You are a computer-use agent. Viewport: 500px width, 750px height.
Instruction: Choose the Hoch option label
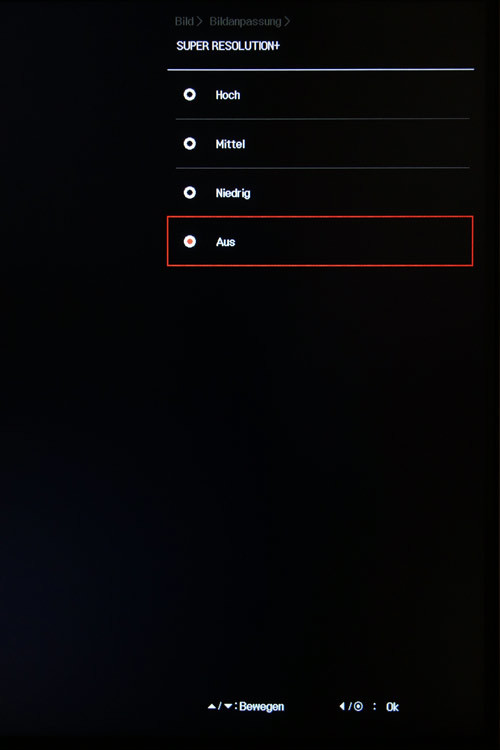click(x=228, y=95)
